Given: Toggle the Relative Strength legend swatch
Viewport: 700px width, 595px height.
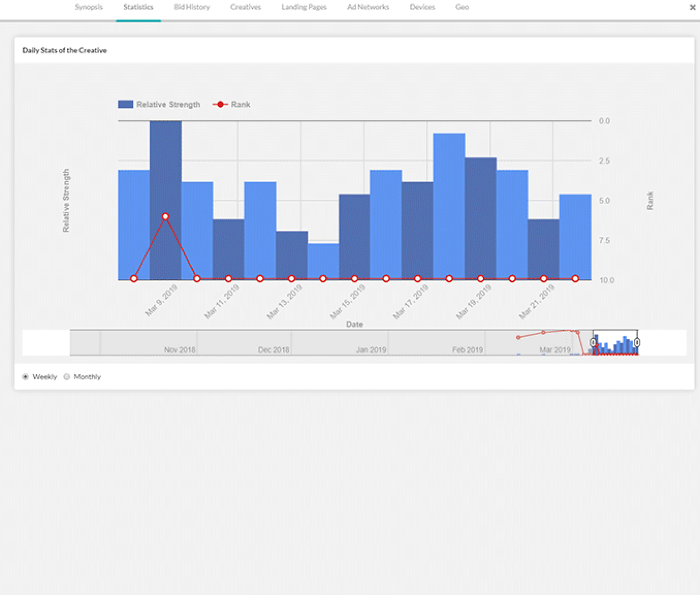Looking at the screenshot, I should click(125, 104).
